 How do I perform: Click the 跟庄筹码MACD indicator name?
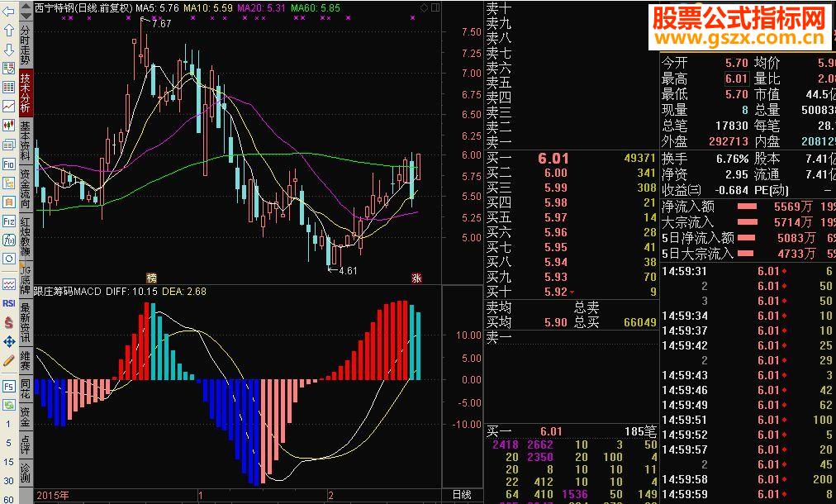67,291
